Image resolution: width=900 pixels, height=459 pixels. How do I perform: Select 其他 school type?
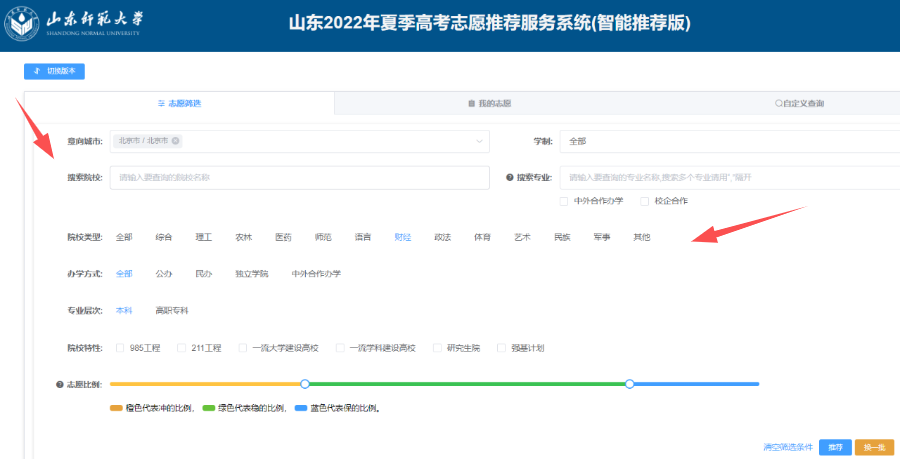pyautogui.click(x=642, y=237)
